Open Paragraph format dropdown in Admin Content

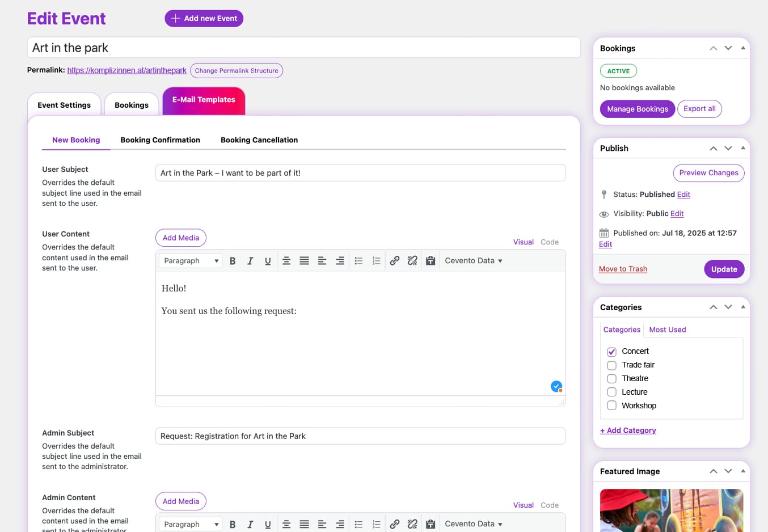[190, 524]
